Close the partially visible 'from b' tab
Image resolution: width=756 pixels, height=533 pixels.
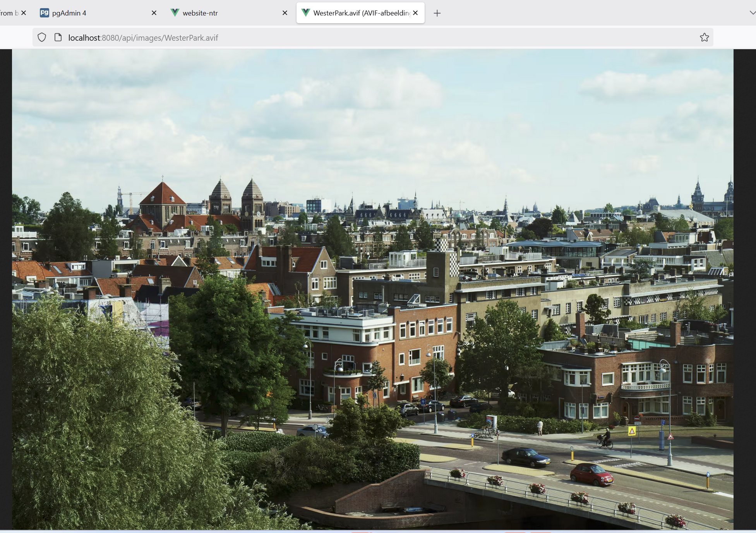[x=24, y=13]
